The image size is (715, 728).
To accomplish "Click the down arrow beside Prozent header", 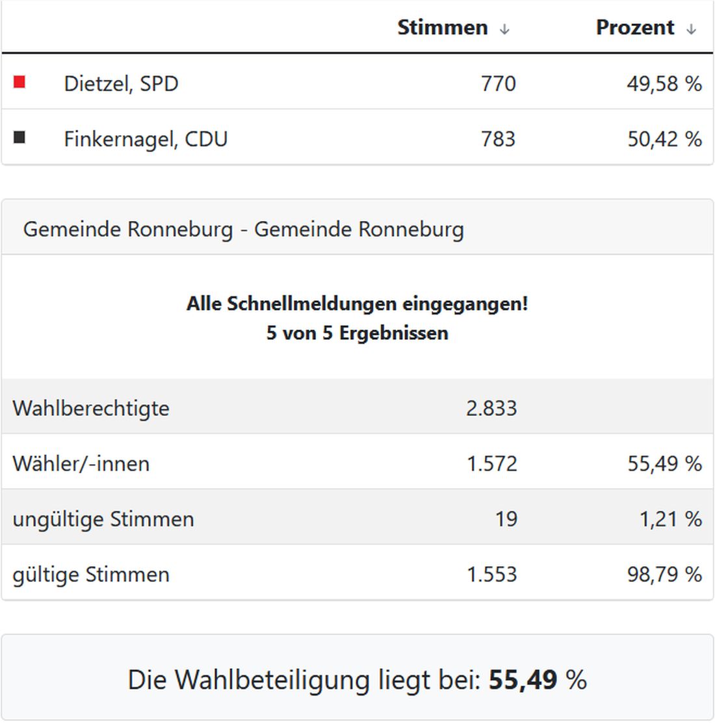I will coord(690,29).
